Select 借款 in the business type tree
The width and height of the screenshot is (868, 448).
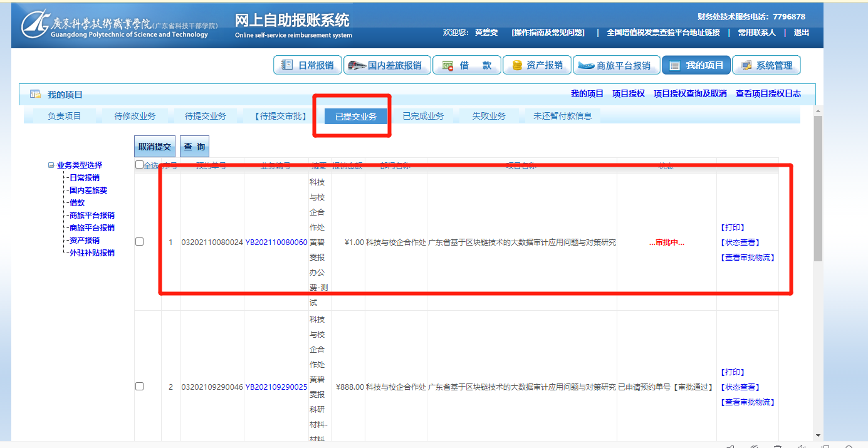pos(77,203)
